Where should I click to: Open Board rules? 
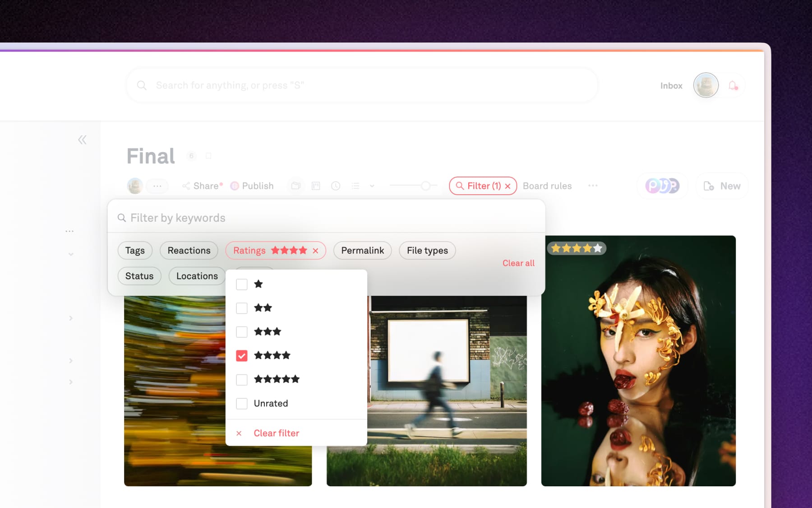[x=547, y=186]
